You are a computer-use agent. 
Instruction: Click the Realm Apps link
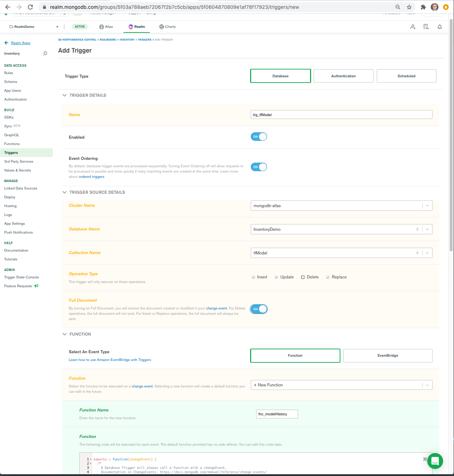click(x=21, y=43)
